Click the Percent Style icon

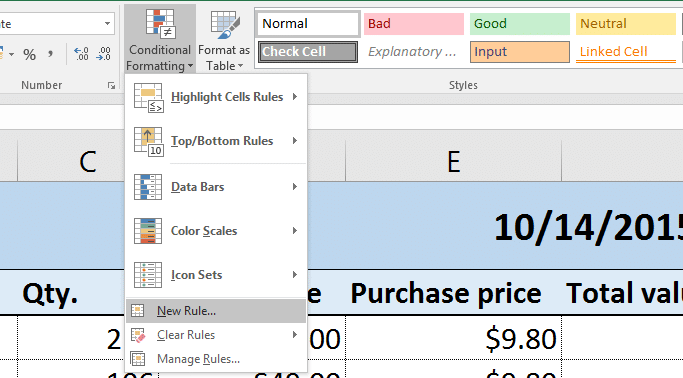(30, 54)
